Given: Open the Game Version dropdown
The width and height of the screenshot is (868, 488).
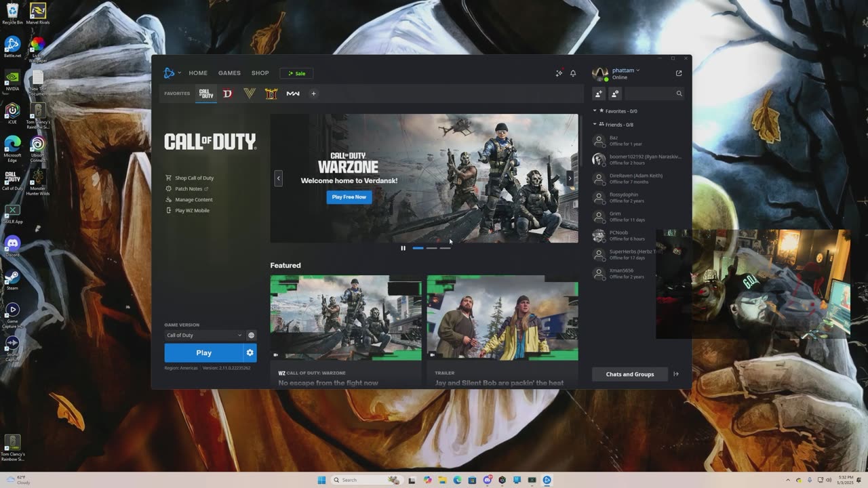Looking at the screenshot, I should tap(204, 335).
